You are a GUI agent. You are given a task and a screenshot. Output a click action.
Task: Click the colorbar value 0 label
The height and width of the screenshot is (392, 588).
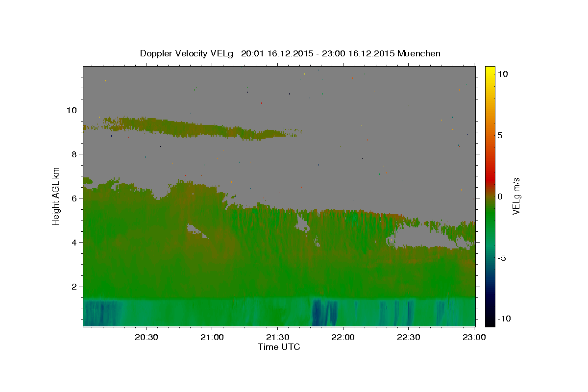500,196
